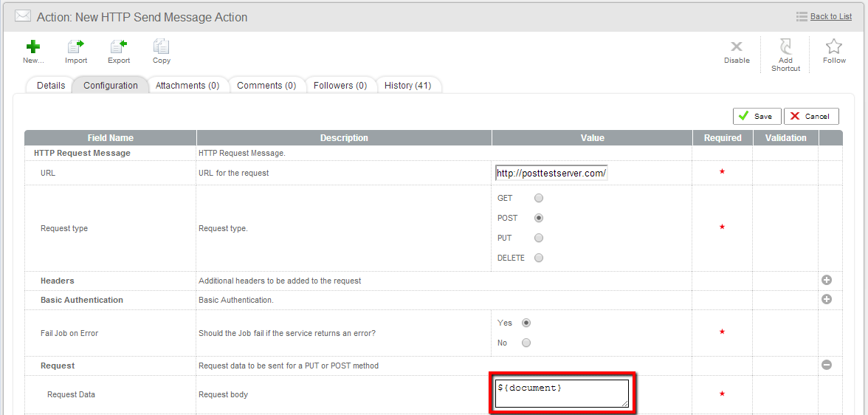Switch to the Details tab

click(51, 86)
